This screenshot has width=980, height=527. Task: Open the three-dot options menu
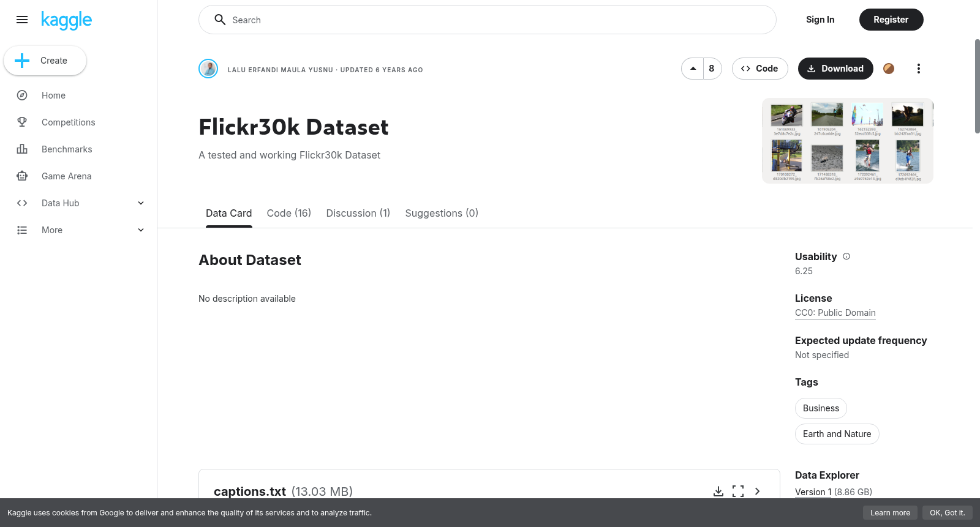coord(918,69)
